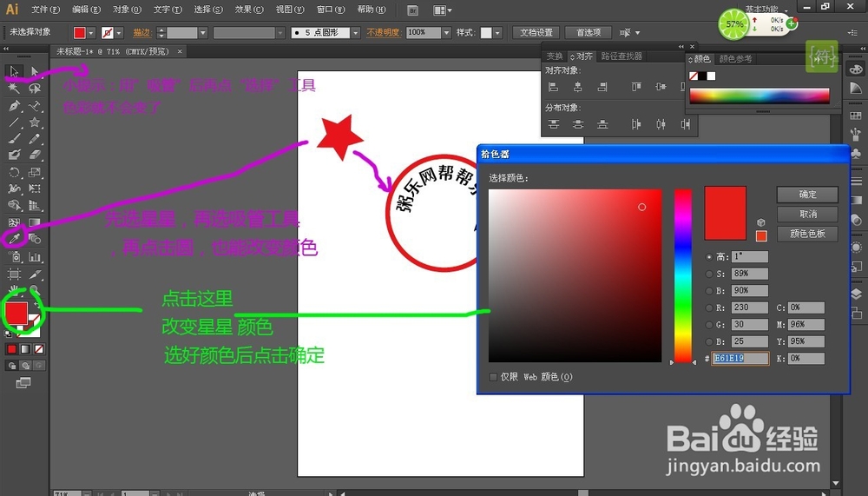Viewport: 868px width, 496px height.
Task: Select the Paintbrush tool
Action: pos(14,138)
